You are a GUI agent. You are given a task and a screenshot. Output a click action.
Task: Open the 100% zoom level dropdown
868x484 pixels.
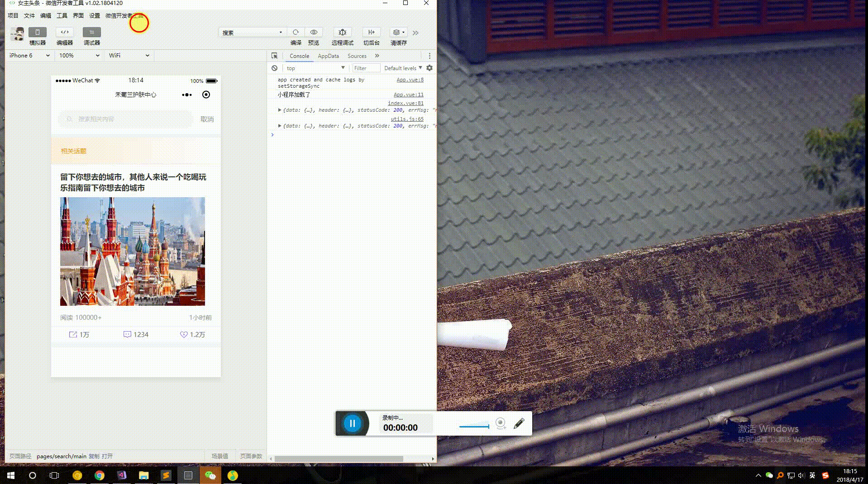[x=79, y=56]
